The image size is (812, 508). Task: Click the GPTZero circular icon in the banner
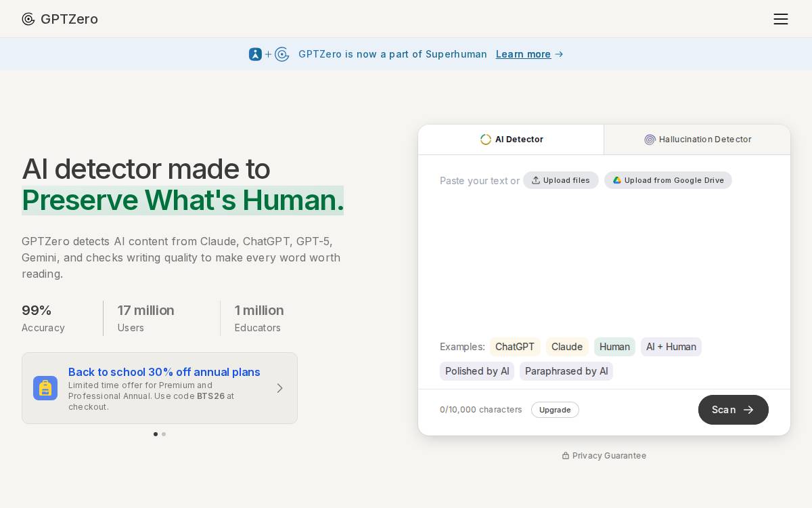[282, 54]
